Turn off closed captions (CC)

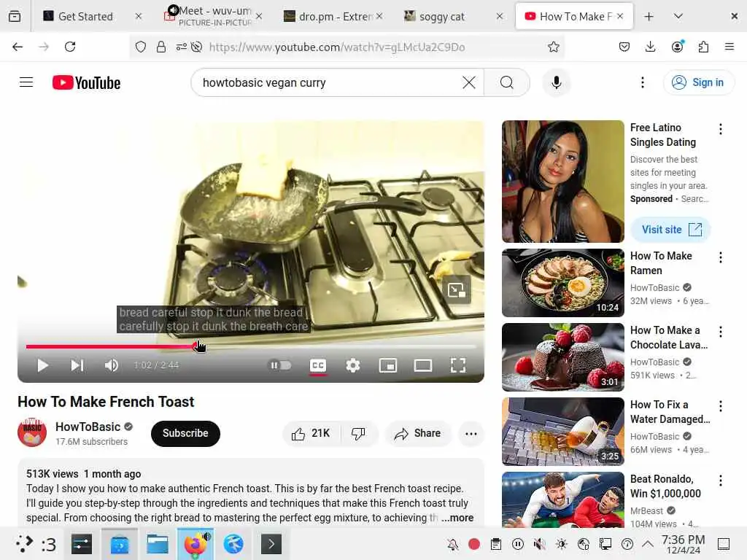pos(318,365)
